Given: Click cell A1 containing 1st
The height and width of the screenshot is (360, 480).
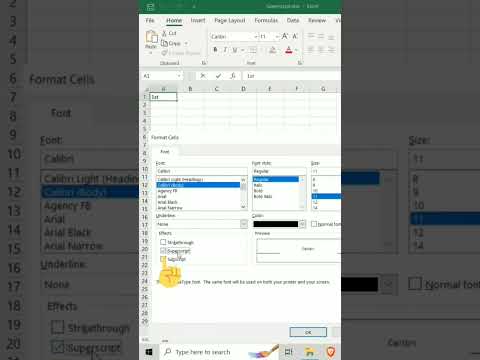Looking at the screenshot, I should [163, 97].
